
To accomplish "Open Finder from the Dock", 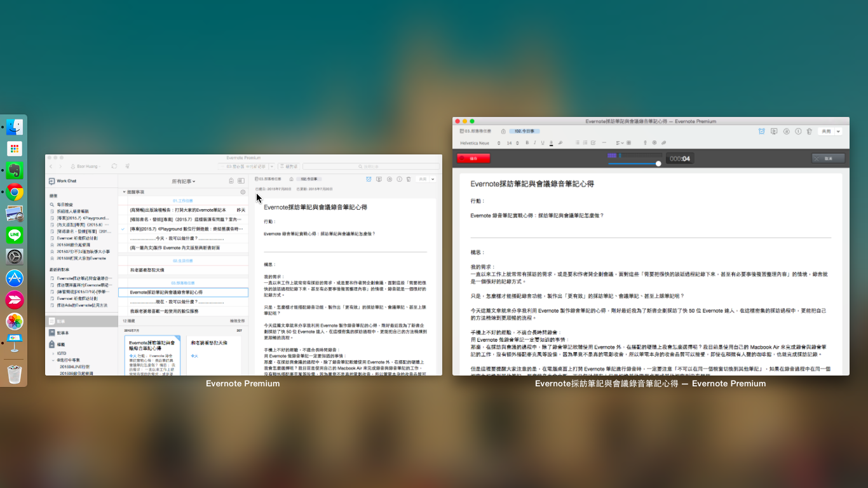I will click(14, 127).
